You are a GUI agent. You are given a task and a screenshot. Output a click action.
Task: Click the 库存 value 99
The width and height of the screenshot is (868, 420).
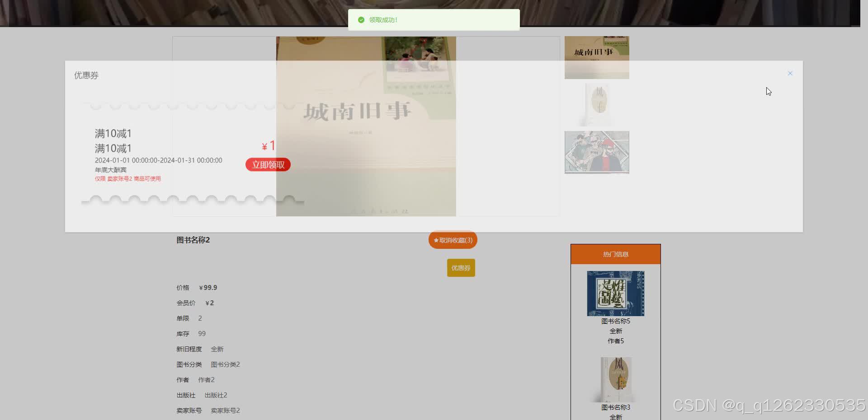tap(202, 334)
